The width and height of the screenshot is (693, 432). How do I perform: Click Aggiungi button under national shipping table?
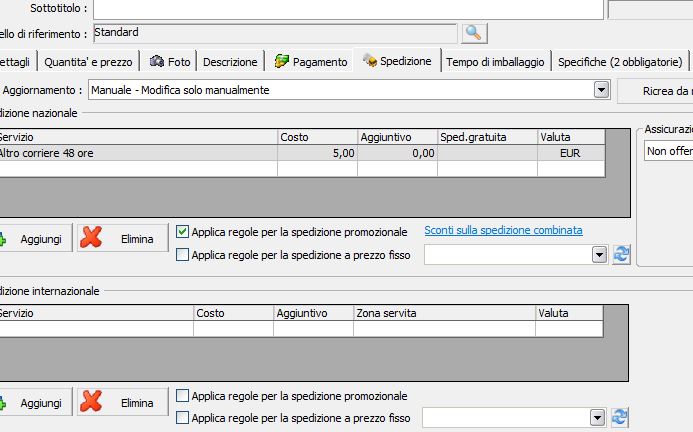pyautogui.click(x=34, y=238)
